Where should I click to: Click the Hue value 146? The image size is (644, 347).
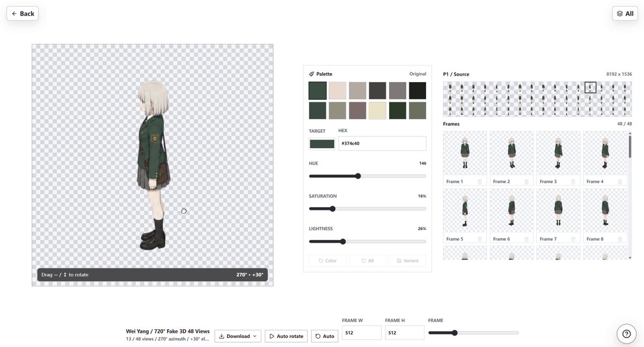(x=423, y=163)
